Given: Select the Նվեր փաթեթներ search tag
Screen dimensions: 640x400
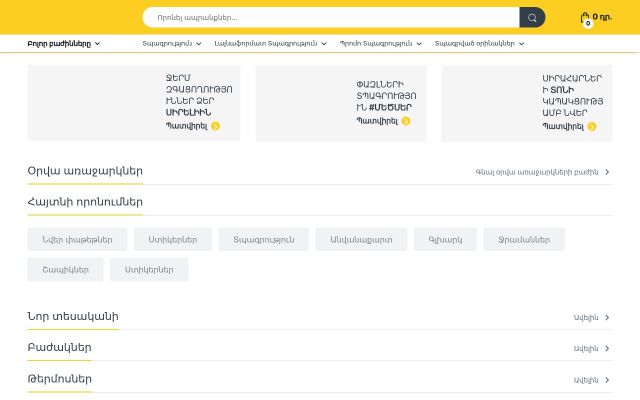Looking at the screenshot, I should [77, 240].
